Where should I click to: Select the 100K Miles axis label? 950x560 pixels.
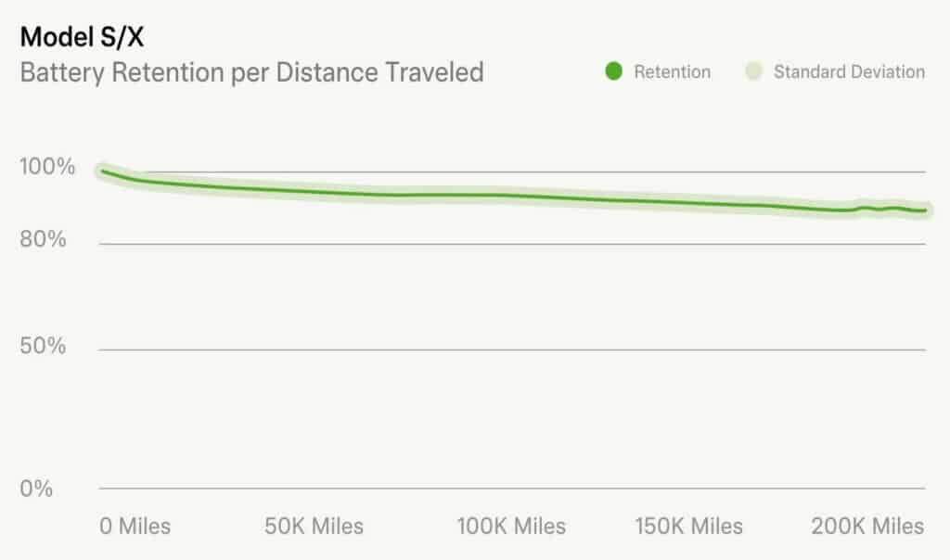[511, 527]
